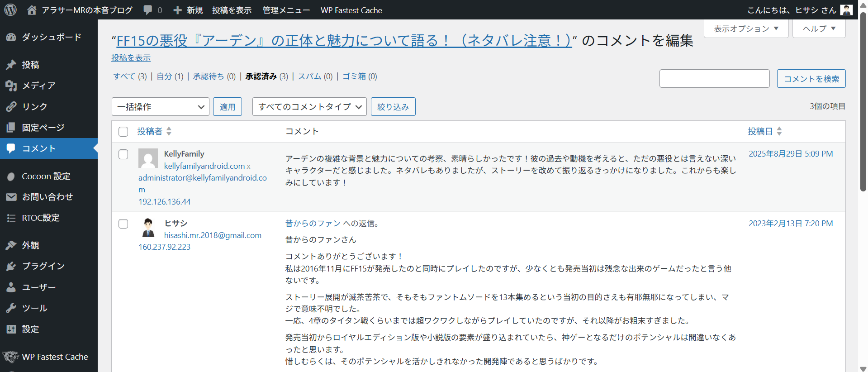Click ヒサシ's comment avatar image

tap(148, 228)
